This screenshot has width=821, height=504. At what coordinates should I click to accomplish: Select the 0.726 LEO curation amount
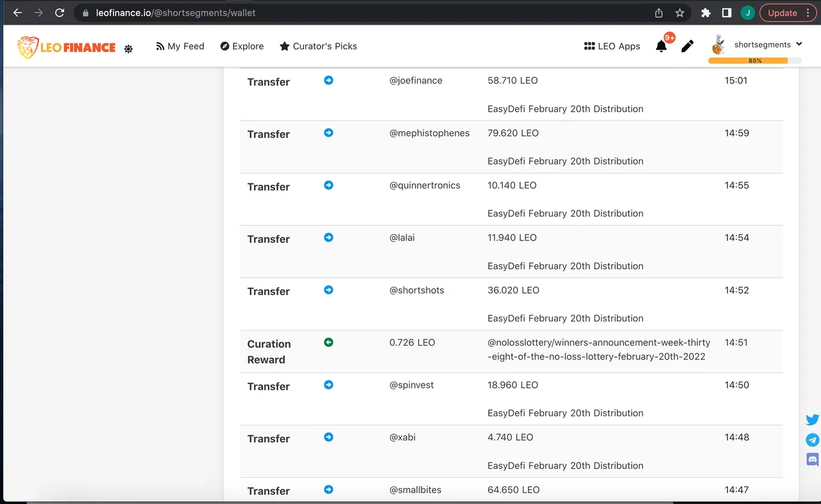click(412, 342)
